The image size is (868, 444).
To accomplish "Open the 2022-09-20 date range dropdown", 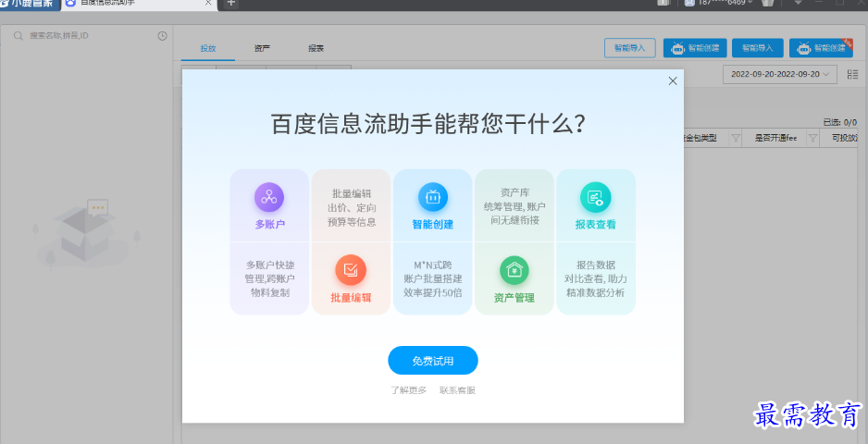I will pos(780,74).
